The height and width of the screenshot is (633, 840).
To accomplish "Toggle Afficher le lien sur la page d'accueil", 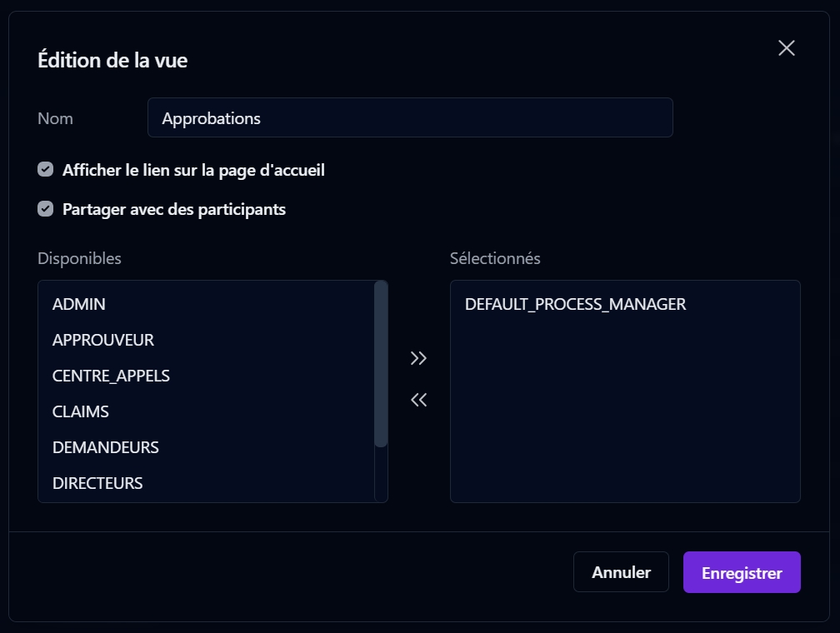I will pyautogui.click(x=46, y=170).
